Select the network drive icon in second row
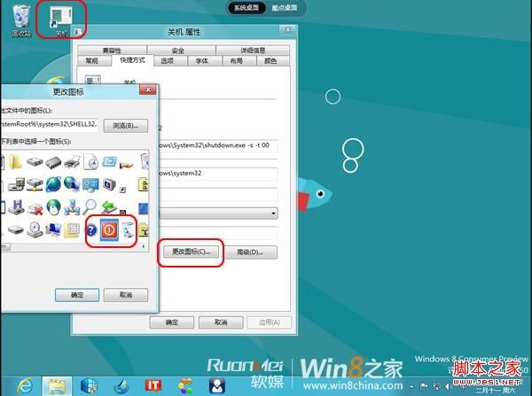The width and height of the screenshot is (532, 396). point(35,184)
